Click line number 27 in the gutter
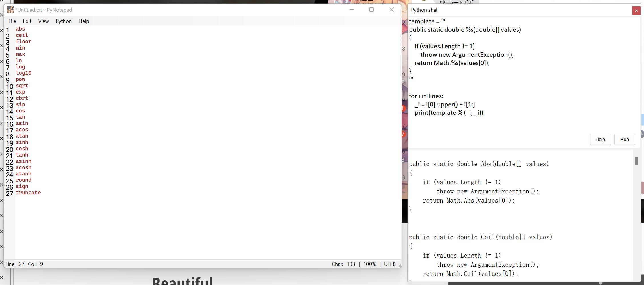 point(9,194)
